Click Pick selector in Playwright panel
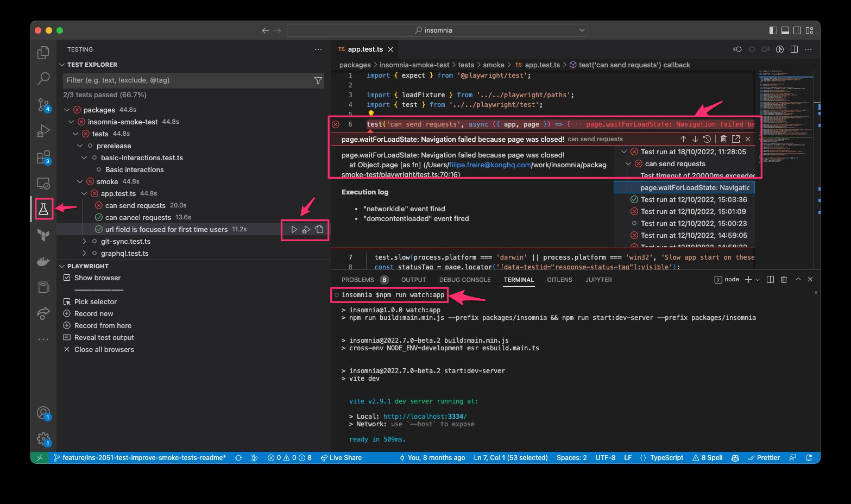Viewport: 851px width, 504px height. point(96,301)
